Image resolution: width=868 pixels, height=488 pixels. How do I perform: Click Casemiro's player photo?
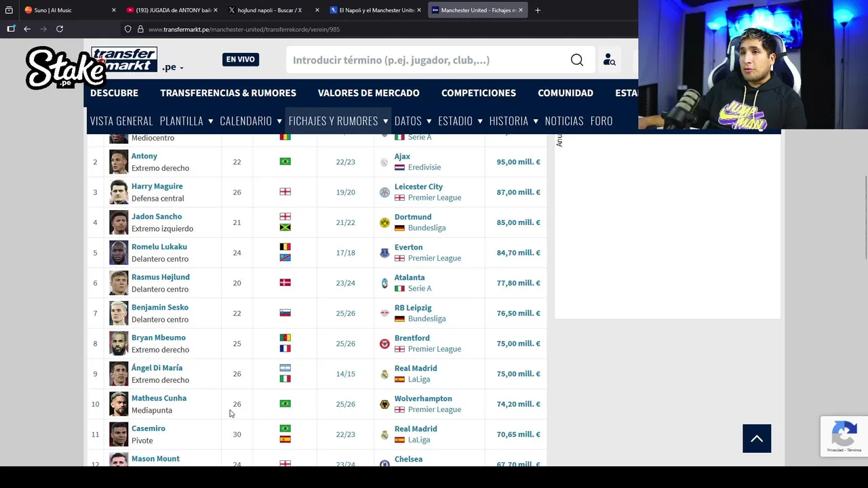119,434
